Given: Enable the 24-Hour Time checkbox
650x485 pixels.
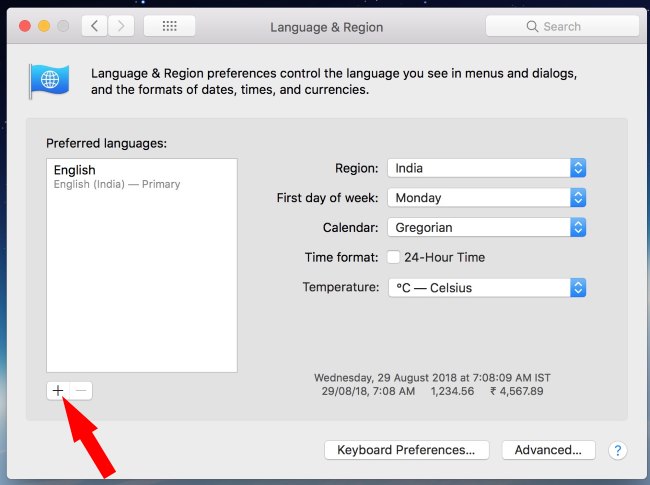Looking at the screenshot, I should tap(394, 257).
